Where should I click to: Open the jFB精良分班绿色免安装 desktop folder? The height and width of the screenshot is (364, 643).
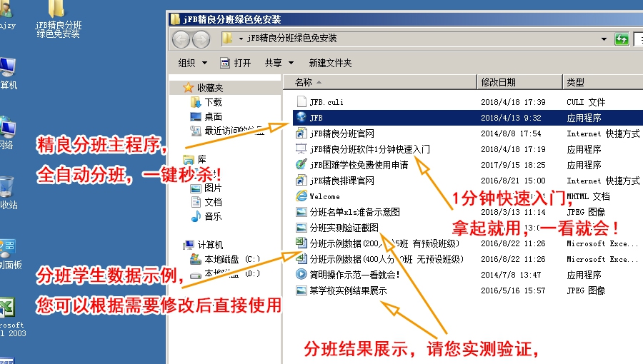pyautogui.click(x=57, y=19)
